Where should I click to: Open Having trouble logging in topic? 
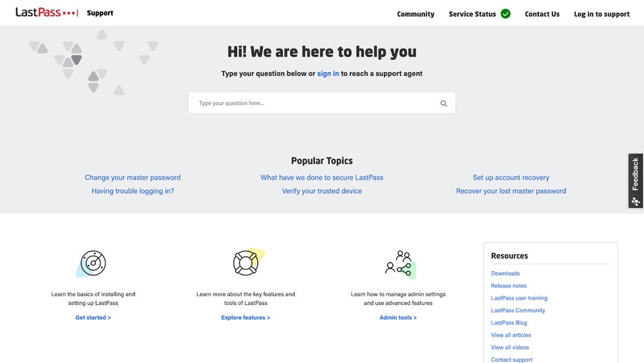[x=133, y=191]
